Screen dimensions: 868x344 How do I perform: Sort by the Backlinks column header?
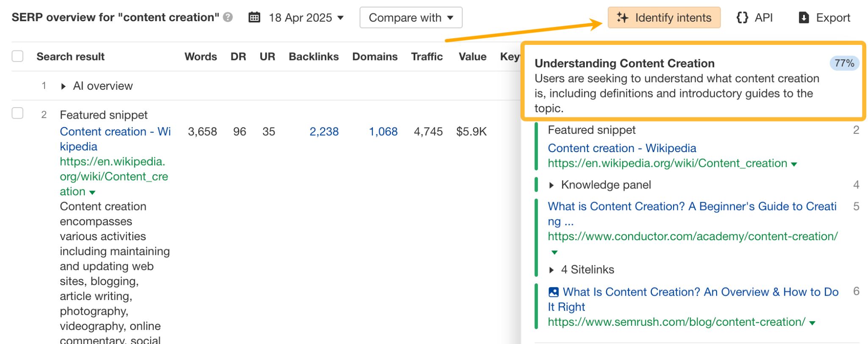pyautogui.click(x=313, y=56)
